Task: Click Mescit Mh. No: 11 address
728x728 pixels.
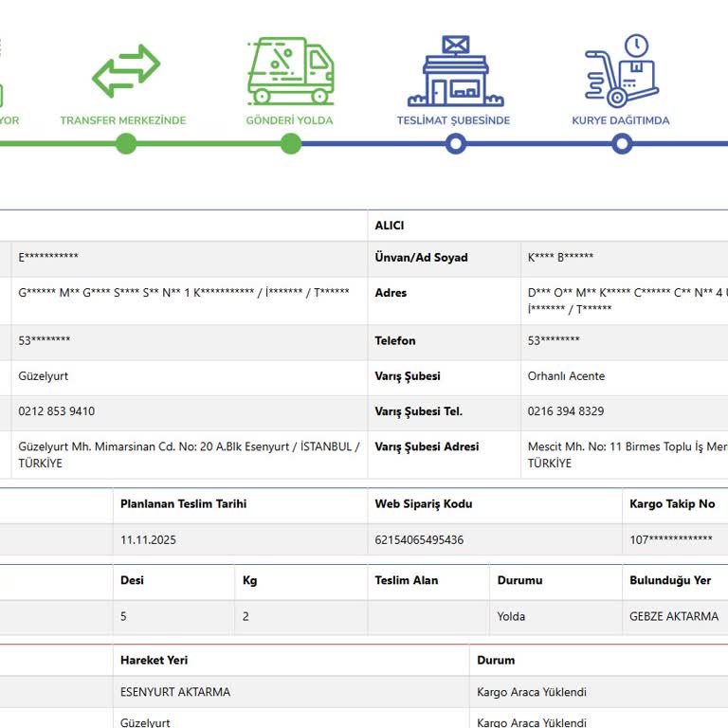Action: (x=628, y=455)
